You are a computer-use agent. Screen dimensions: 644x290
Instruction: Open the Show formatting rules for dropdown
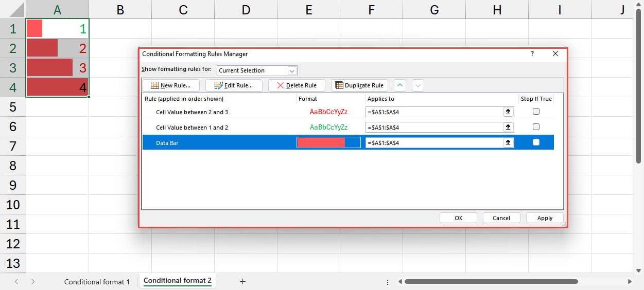pos(292,70)
